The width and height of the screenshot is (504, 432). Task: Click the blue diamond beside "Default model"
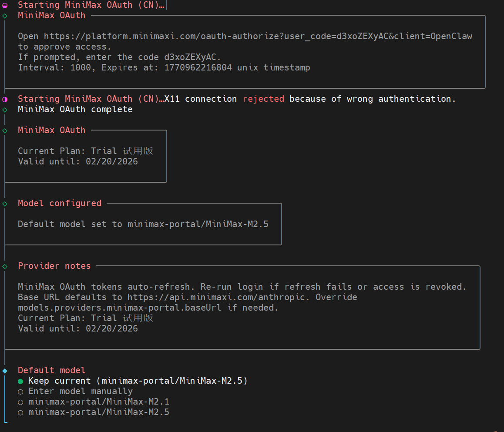(5, 371)
